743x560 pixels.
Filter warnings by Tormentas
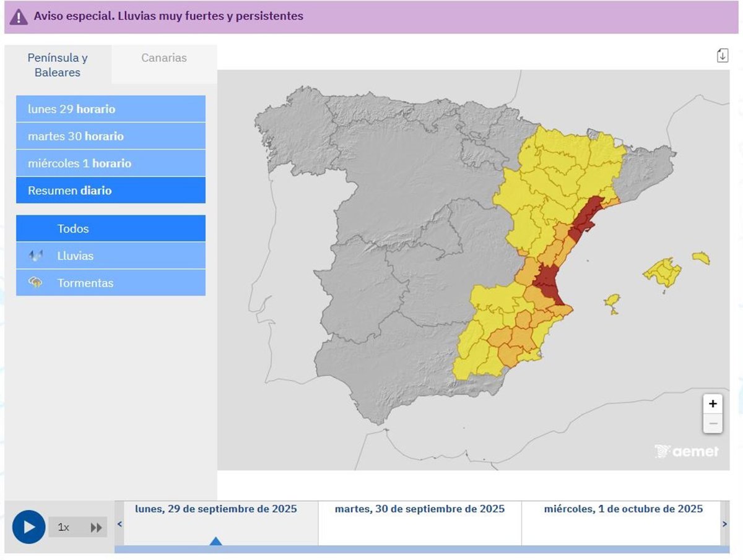(111, 283)
